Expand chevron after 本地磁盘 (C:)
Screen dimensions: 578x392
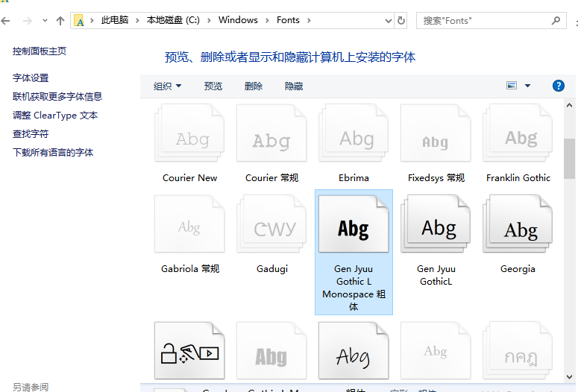[x=209, y=20]
